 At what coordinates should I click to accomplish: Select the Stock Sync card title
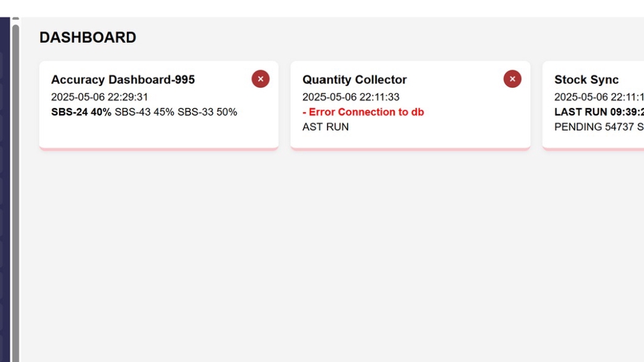[586, 80]
